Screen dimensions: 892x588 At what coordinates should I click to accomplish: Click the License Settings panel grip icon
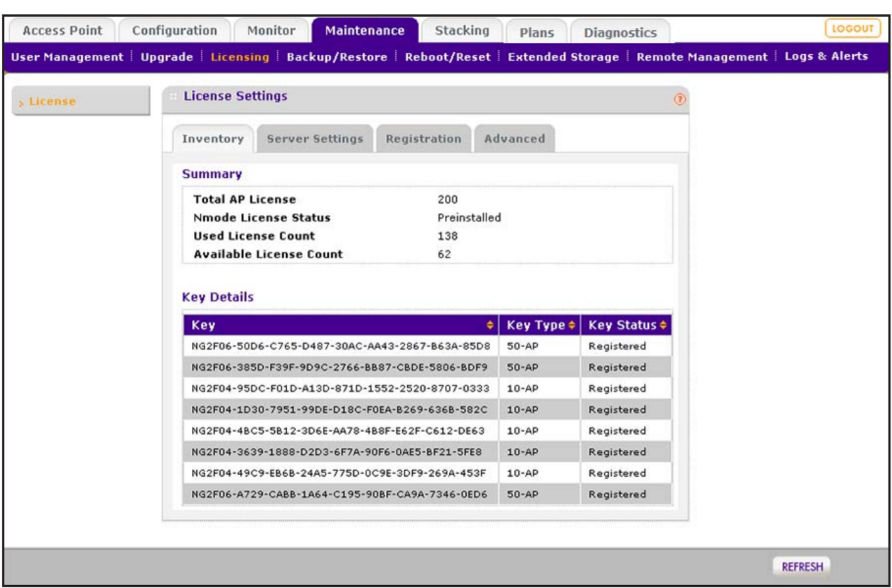click(173, 96)
